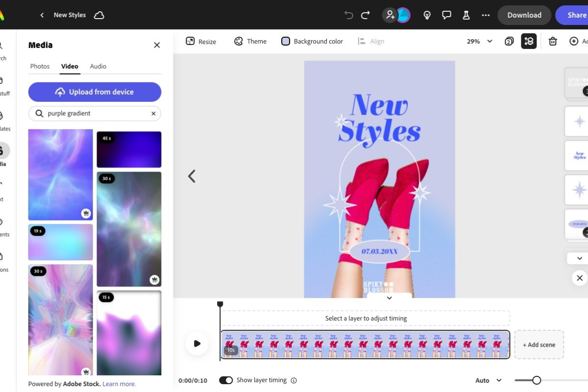
Task: Open the invite collaborators icon
Action: click(x=390, y=15)
